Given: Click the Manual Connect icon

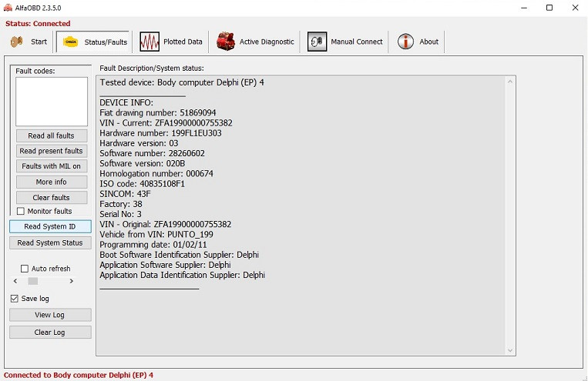Looking at the screenshot, I should 317,42.
